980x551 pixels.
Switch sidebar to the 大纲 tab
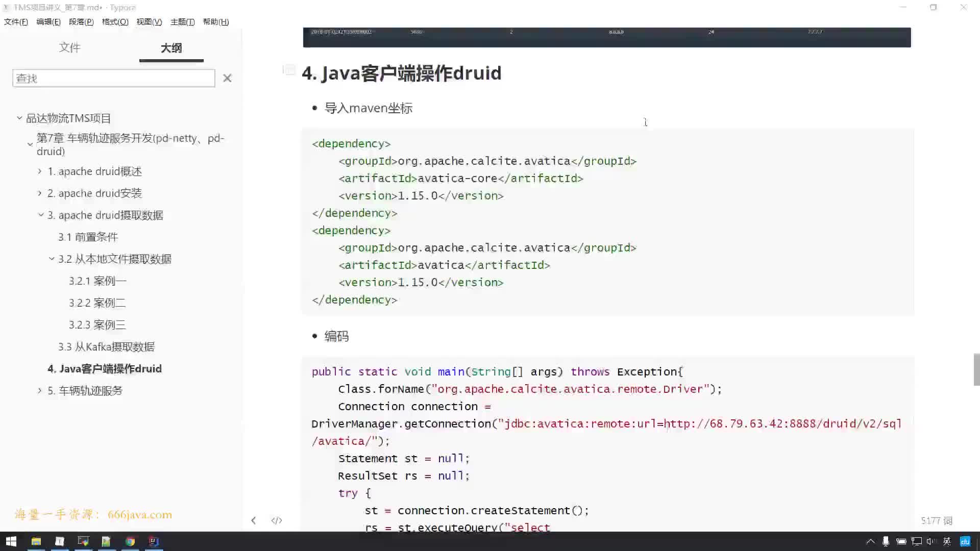(171, 48)
